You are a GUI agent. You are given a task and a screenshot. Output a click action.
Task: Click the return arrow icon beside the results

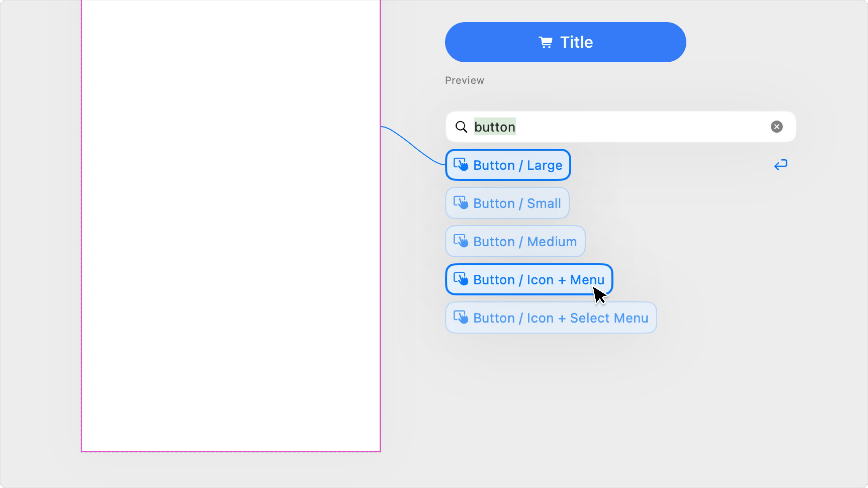781,165
